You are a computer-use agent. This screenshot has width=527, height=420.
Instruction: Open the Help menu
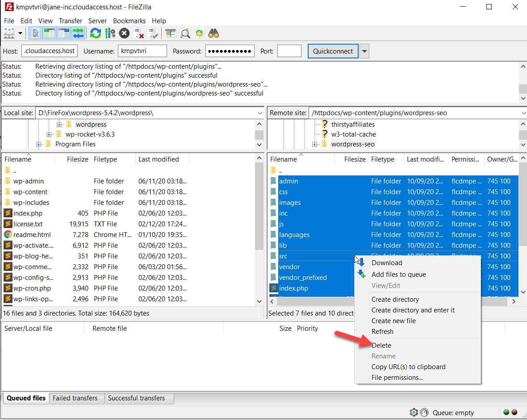point(159,21)
